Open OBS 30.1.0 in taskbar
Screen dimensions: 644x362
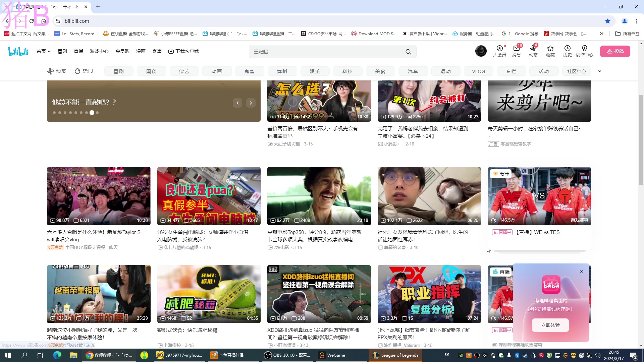pyautogui.click(x=287, y=355)
